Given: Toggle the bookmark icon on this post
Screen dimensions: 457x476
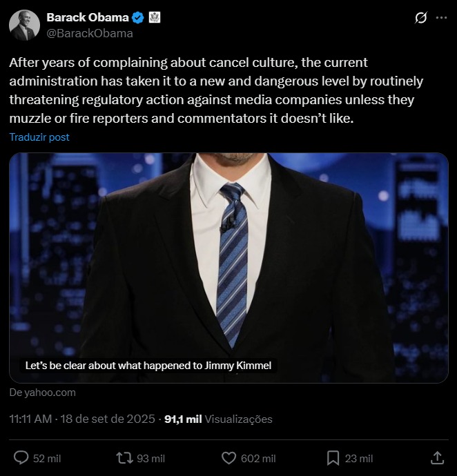Looking at the screenshot, I should (333, 458).
